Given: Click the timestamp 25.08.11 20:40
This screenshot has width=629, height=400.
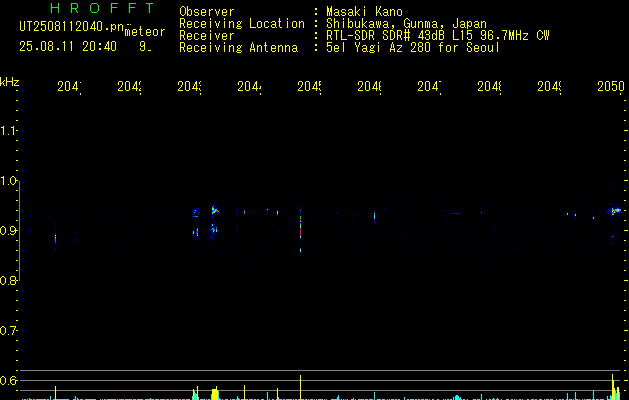Looking at the screenshot, I should coord(68,47).
